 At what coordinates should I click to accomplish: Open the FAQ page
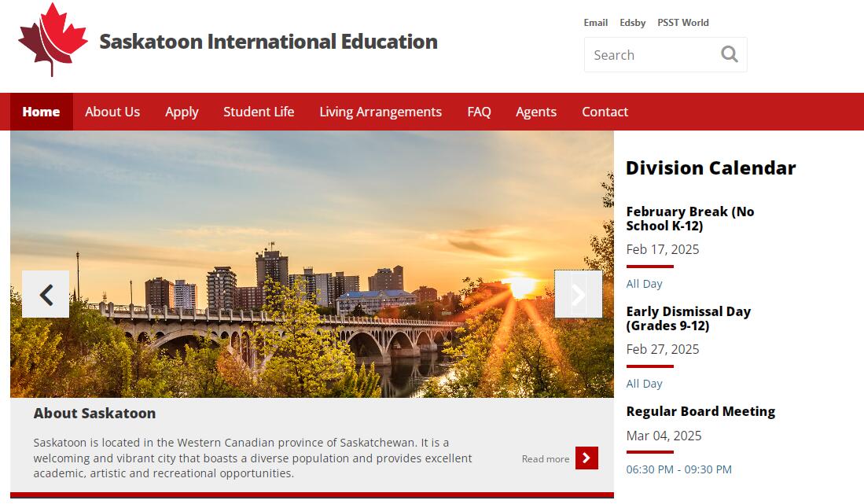pyautogui.click(x=479, y=112)
